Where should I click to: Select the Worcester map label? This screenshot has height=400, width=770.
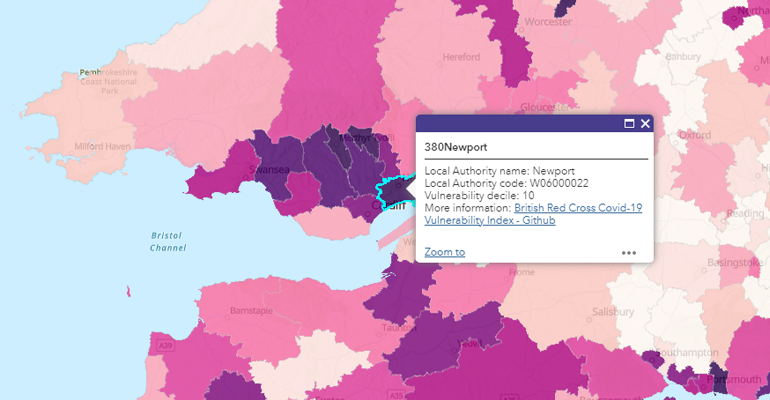tap(548, 22)
